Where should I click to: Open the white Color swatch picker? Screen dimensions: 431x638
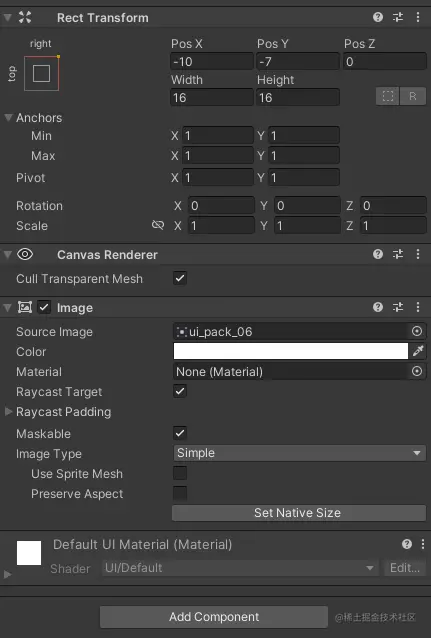pyautogui.click(x=291, y=351)
